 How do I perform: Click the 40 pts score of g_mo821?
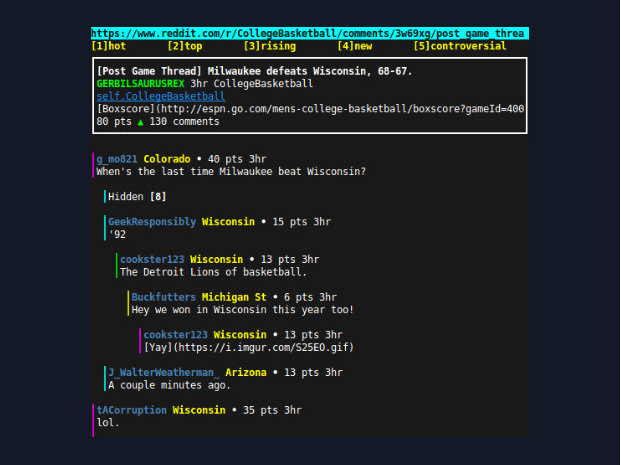click(x=225, y=159)
